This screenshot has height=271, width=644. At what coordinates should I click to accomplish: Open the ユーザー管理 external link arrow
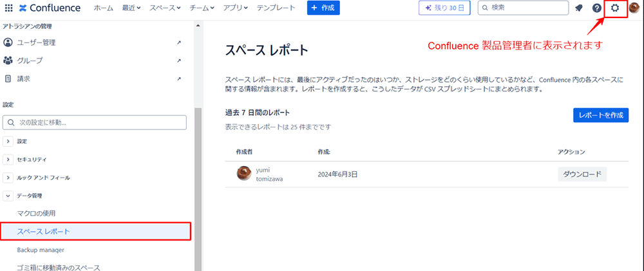179,42
